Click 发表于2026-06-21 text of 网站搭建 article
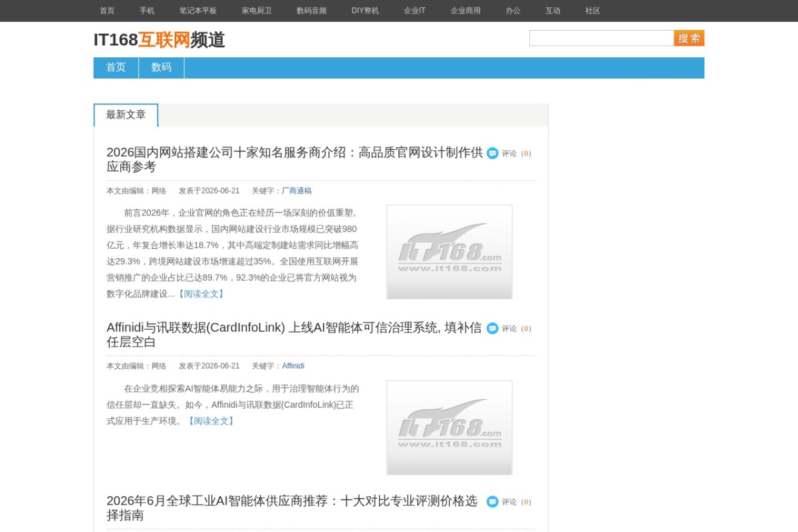This screenshot has height=532, width=798. point(209,191)
